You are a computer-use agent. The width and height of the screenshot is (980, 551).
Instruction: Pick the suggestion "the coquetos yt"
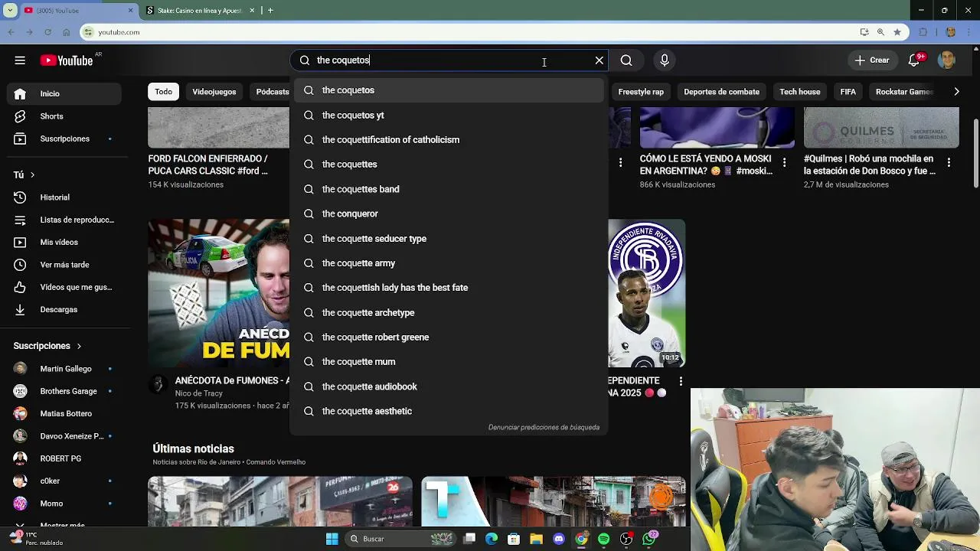point(449,115)
